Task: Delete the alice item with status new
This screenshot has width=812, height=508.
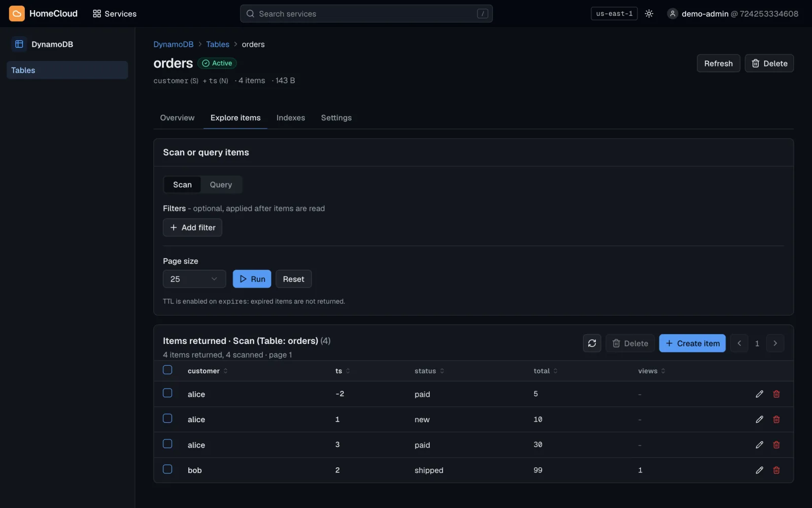Action: pos(776,420)
